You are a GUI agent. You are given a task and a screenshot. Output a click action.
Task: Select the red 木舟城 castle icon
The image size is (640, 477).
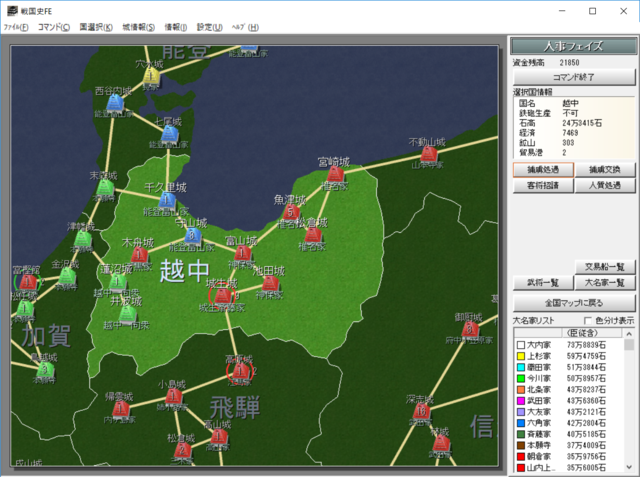(139, 255)
